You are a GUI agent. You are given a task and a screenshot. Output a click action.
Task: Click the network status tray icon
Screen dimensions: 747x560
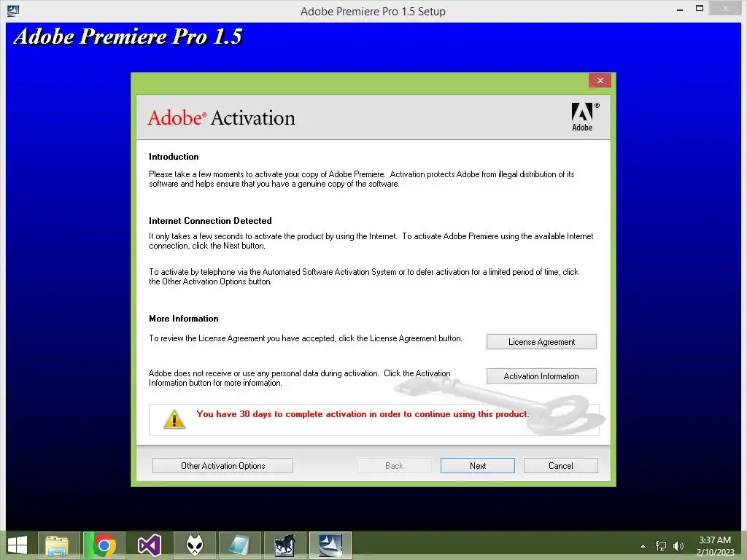661,546
